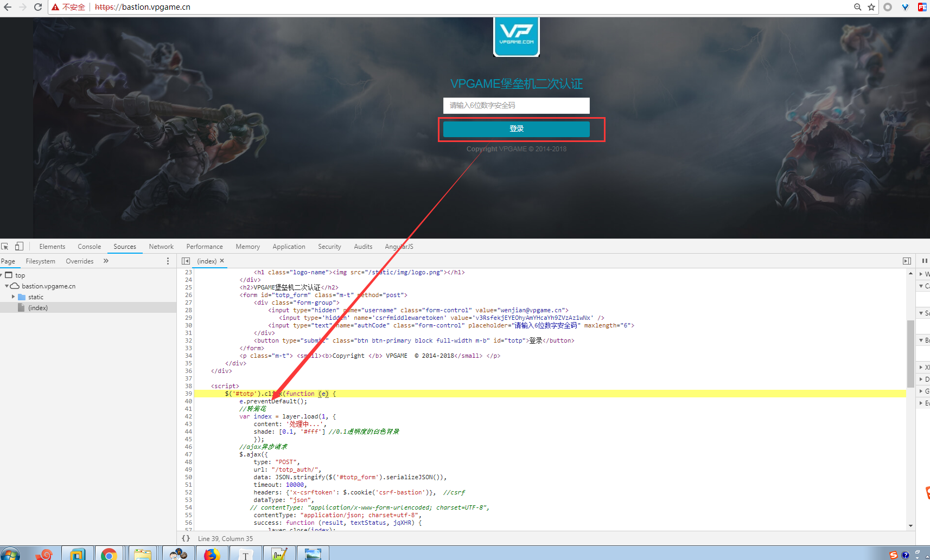Open the T text editor taskbar icon
930x560 pixels.
[x=246, y=554]
